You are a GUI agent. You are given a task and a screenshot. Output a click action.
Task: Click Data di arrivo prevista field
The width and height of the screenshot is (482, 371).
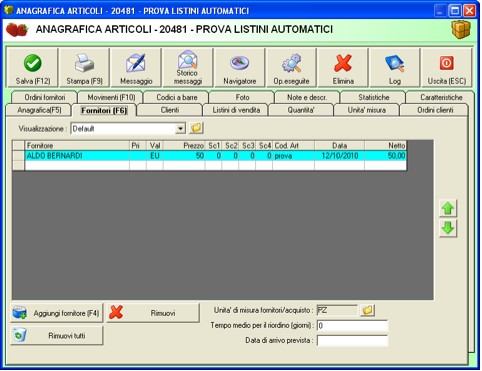352,341
